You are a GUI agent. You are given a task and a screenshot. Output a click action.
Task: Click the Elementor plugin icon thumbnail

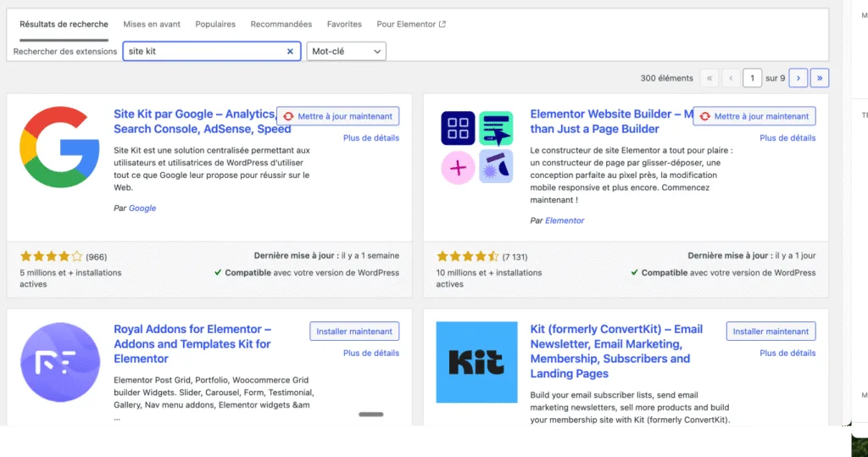click(476, 148)
